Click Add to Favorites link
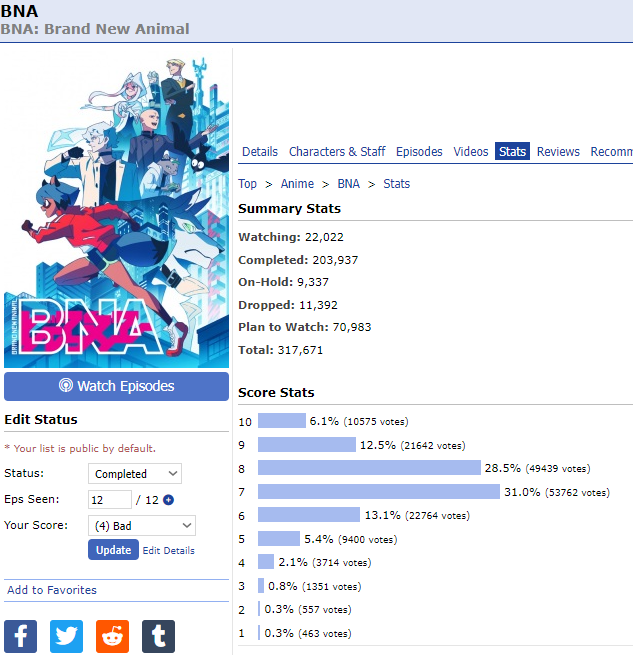Screen dimensions: 633x655 (52, 590)
